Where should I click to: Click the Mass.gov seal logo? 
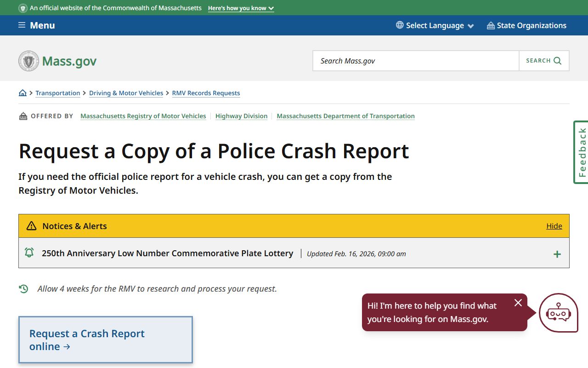[28, 61]
